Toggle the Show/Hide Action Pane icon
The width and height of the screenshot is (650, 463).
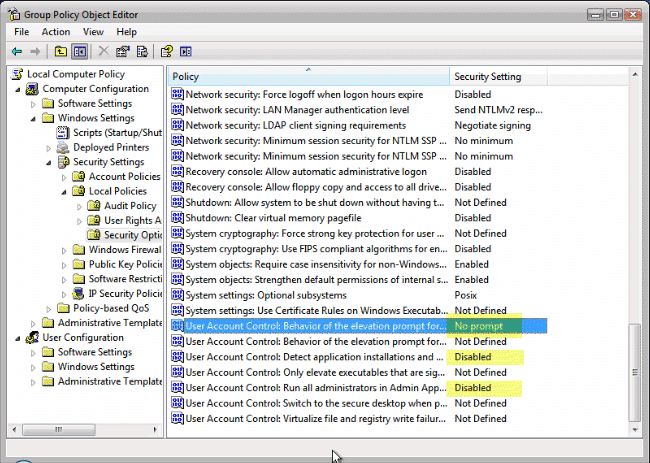pos(186,51)
